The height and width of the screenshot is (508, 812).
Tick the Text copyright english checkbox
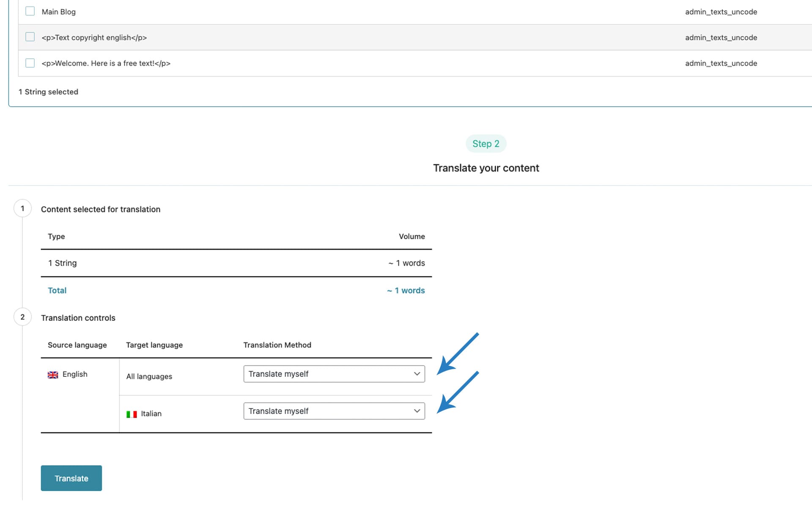pyautogui.click(x=30, y=37)
